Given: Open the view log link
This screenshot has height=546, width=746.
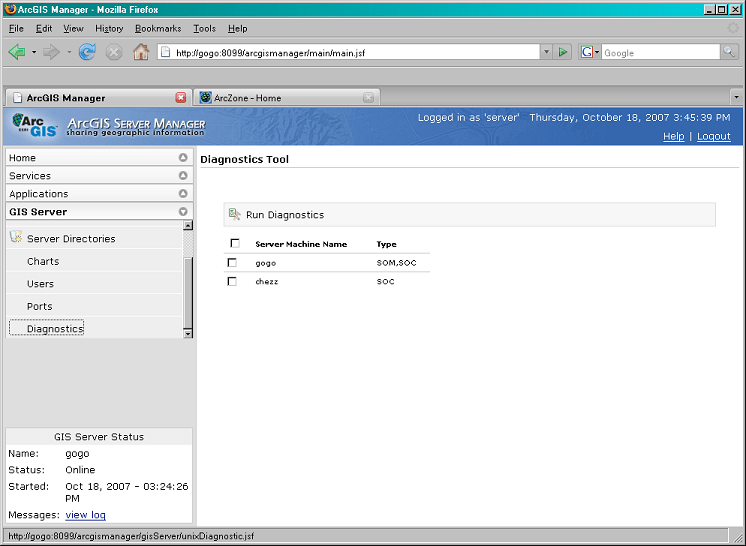Looking at the screenshot, I should pos(86,515).
